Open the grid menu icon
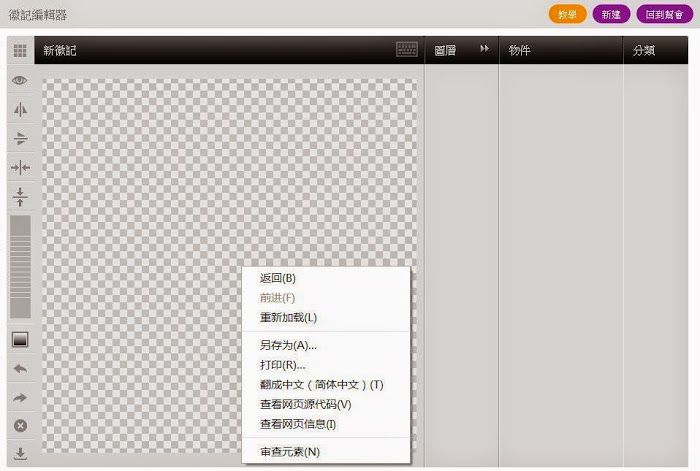The image size is (700, 471). [20, 50]
